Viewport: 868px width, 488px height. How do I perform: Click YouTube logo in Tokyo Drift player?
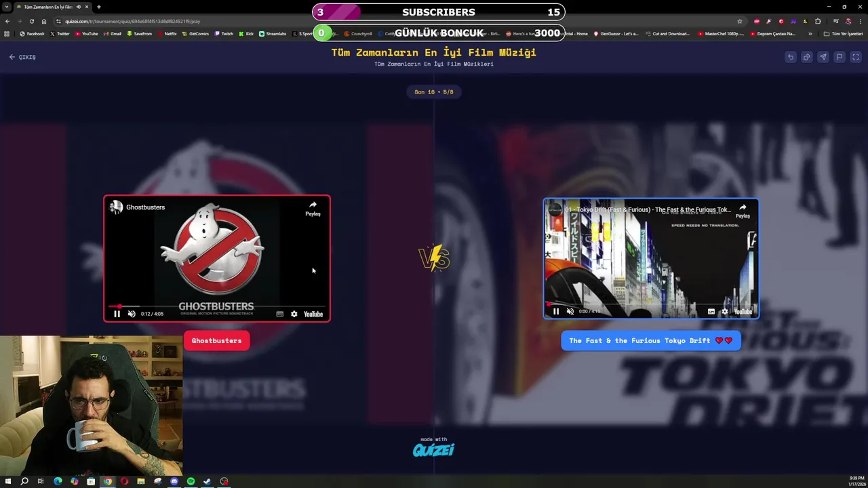(x=743, y=311)
